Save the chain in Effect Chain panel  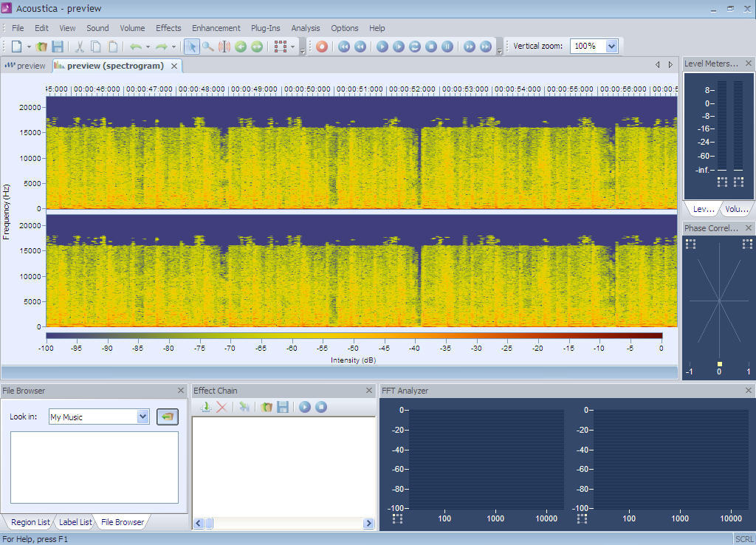click(x=283, y=407)
